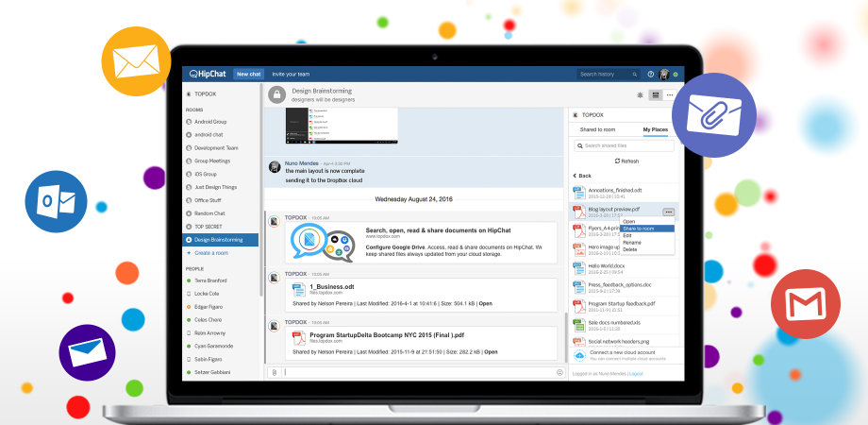The image size is (868, 425).
Task: Click the Search shared files field
Action: pos(624,145)
